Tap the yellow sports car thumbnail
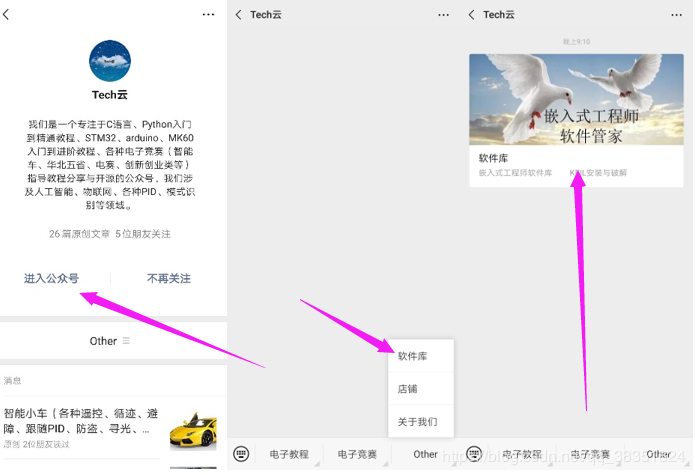The width and height of the screenshot is (695, 475). click(x=193, y=430)
